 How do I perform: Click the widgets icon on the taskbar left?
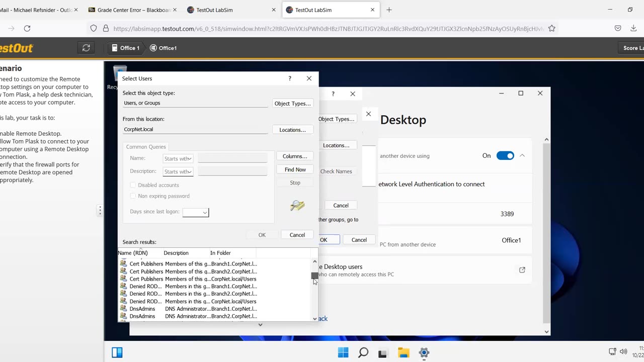click(x=117, y=352)
